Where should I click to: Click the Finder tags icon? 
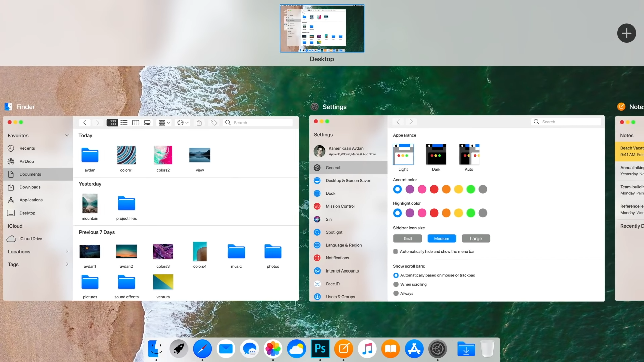point(214,123)
